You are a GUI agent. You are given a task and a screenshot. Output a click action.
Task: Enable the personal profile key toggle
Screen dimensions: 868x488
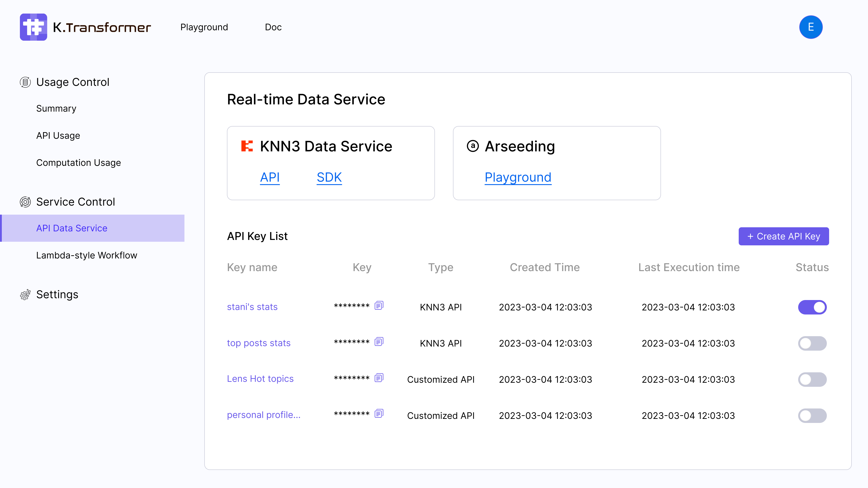click(812, 416)
